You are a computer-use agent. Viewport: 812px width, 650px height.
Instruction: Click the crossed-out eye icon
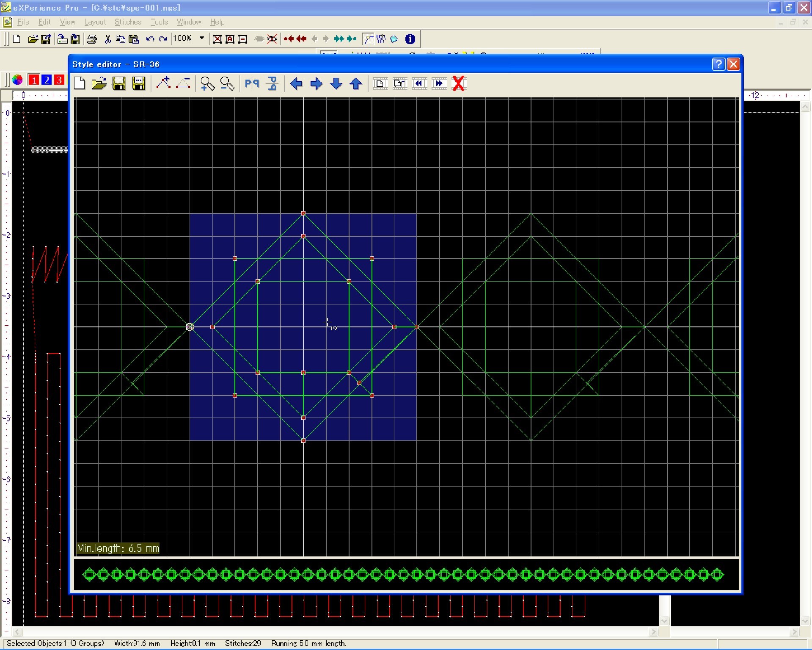point(272,39)
